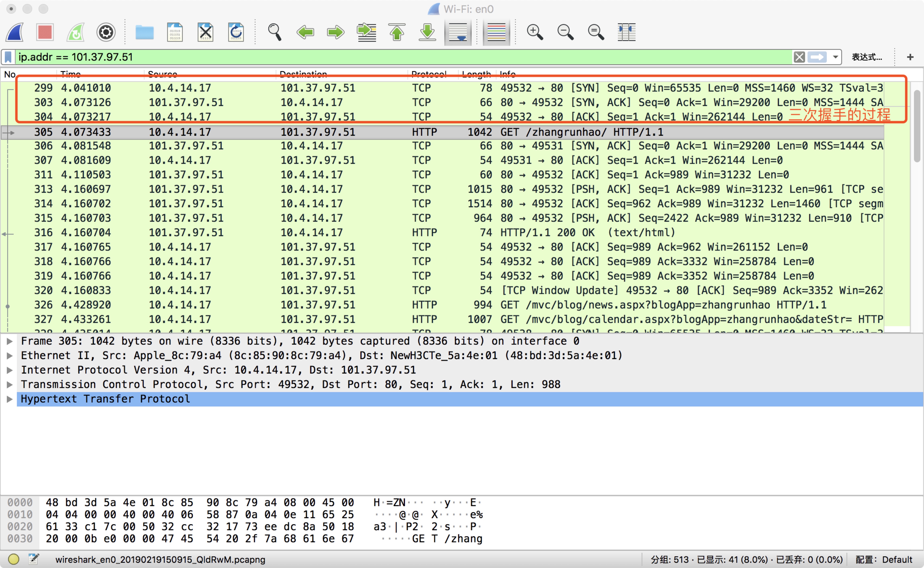The image size is (924, 568).
Task: Sort by the Length column header
Action: click(x=477, y=74)
